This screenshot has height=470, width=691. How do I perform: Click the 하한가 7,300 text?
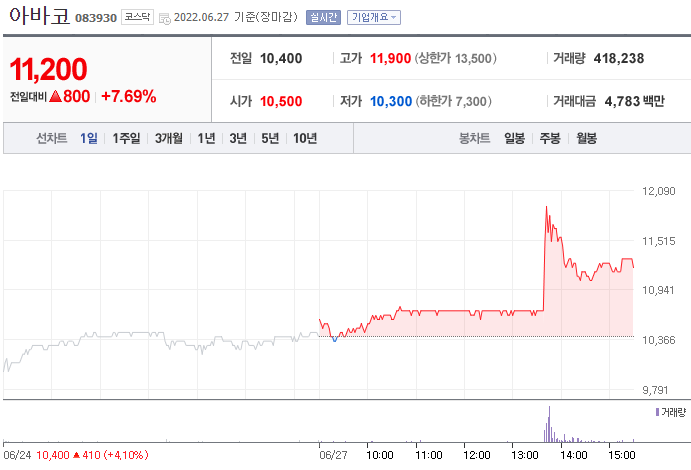tap(453, 101)
